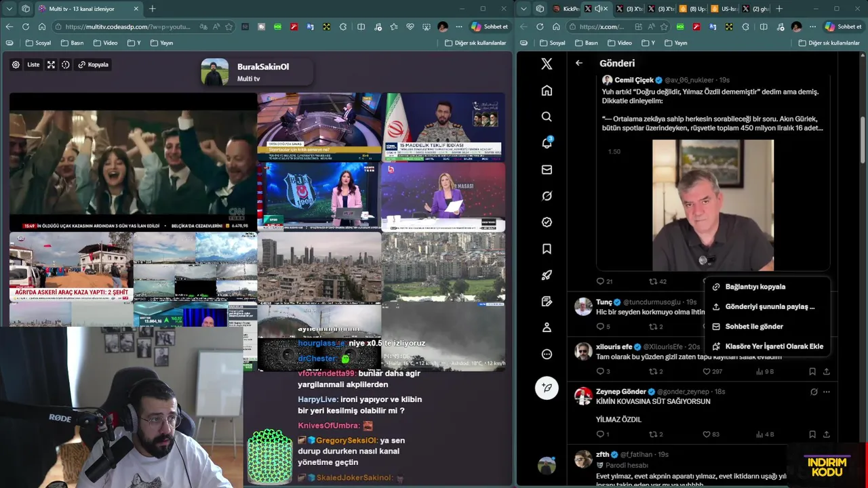The width and height of the screenshot is (868, 488).
Task: Open the three-dots browser menu in left window
Action: 459,26
